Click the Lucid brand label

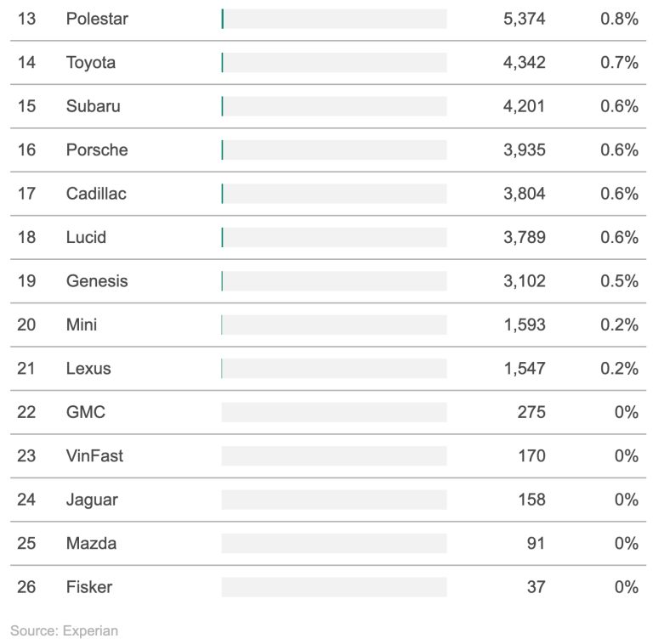pyautogui.click(x=86, y=237)
